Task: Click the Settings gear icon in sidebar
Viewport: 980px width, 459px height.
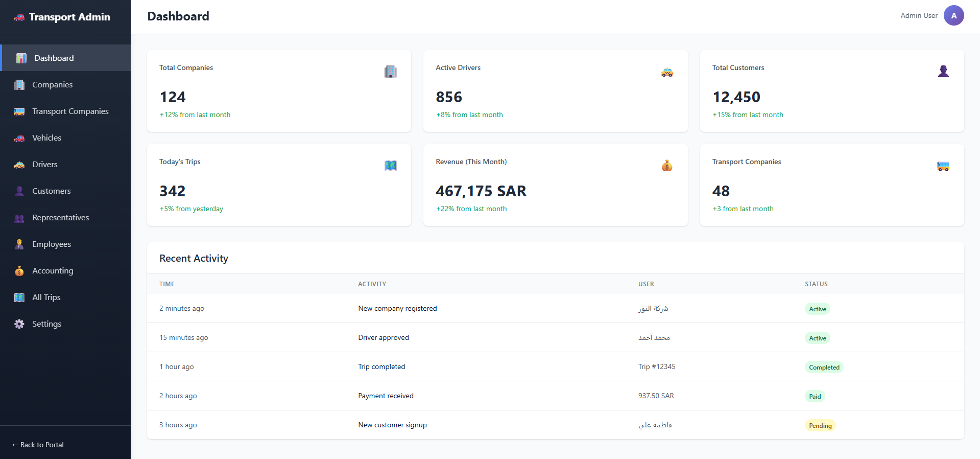Action: coord(19,324)
